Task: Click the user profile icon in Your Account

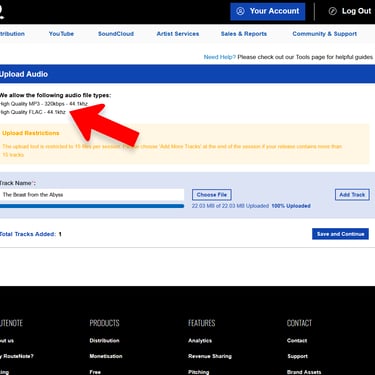Action: click(240, 11)
